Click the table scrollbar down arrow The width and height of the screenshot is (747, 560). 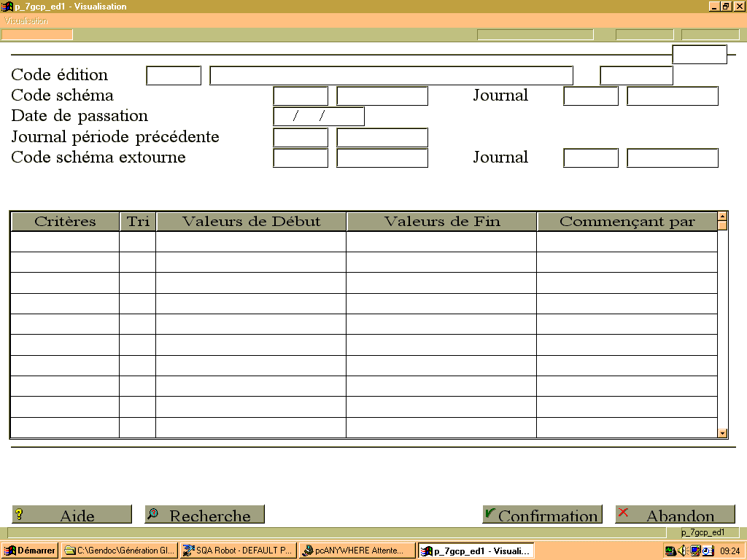click(x=723, y=433)
